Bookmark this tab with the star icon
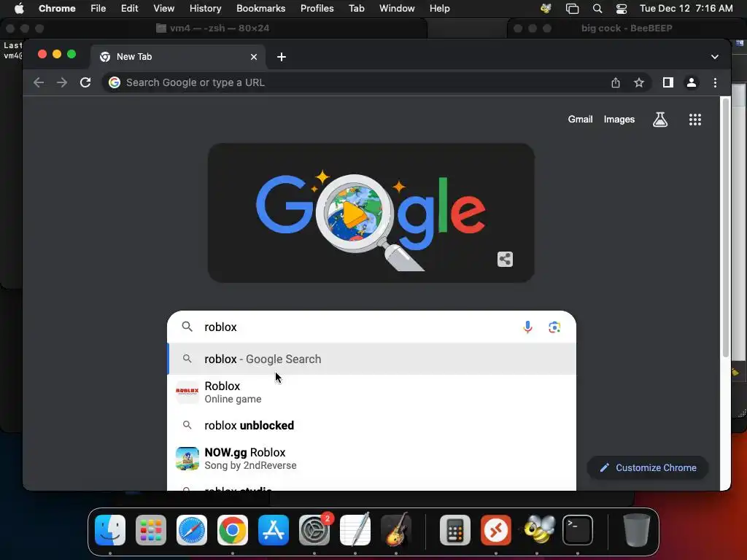The image size is (747, 560). click(639, 82)
